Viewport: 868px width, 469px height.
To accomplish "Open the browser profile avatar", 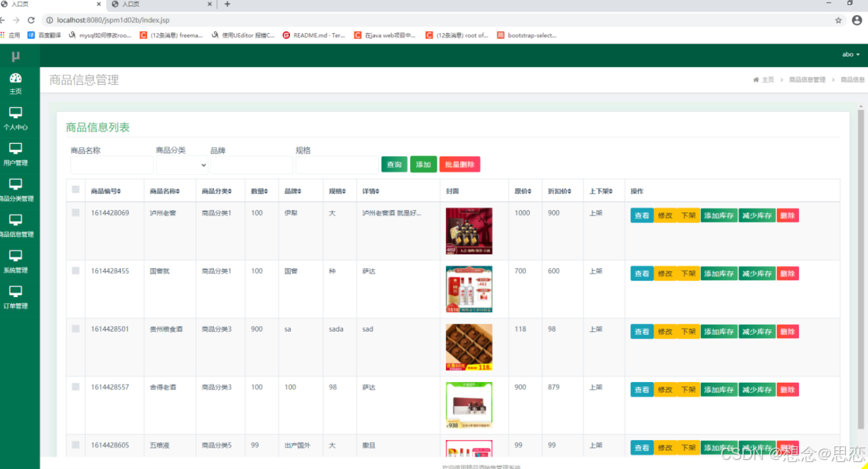I will coord(857,21).
